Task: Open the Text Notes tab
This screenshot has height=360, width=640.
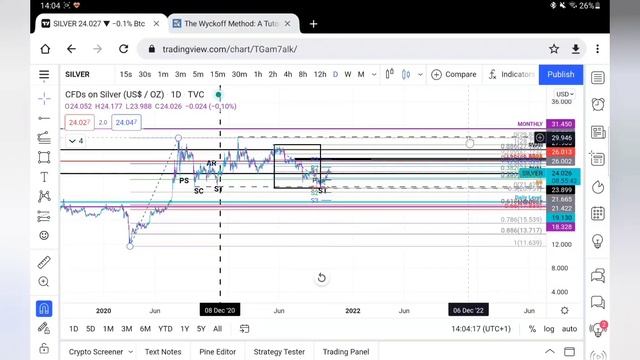Action: click(x=163, y=352)
